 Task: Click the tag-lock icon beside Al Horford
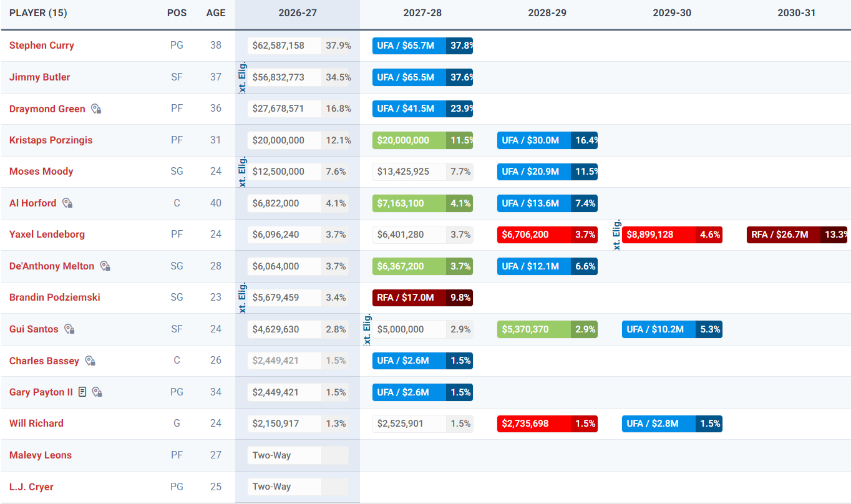[67, 203]
